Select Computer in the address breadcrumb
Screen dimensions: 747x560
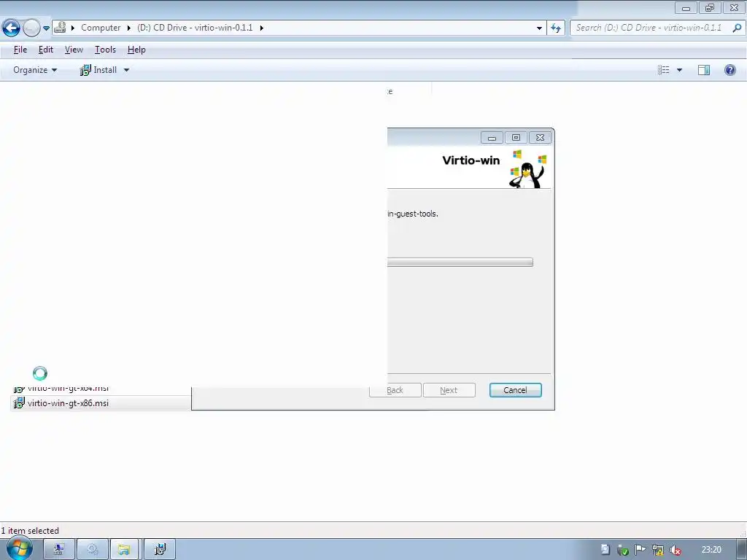coord(101,28)
